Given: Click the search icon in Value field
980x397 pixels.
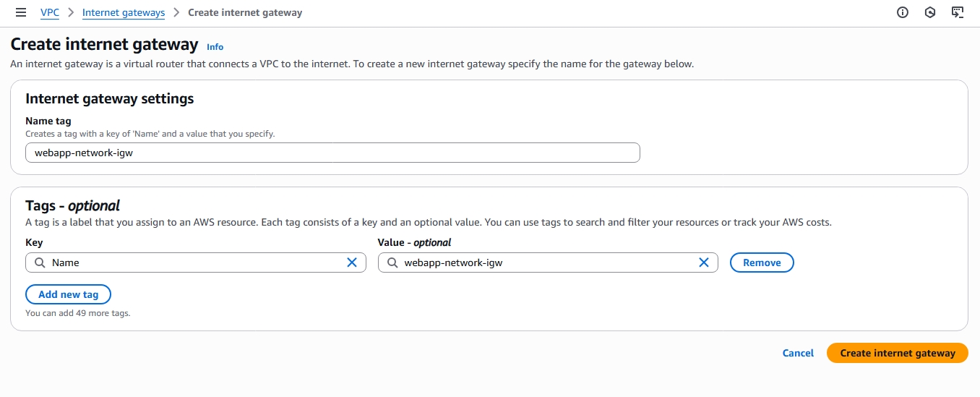Looking at the screenshot, I should [x=392, y=262].
